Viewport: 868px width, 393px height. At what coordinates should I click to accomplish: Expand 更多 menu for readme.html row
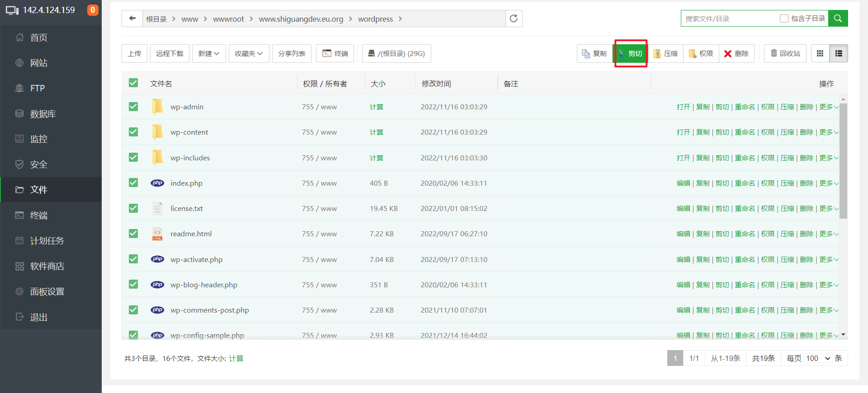coord(829,234)
